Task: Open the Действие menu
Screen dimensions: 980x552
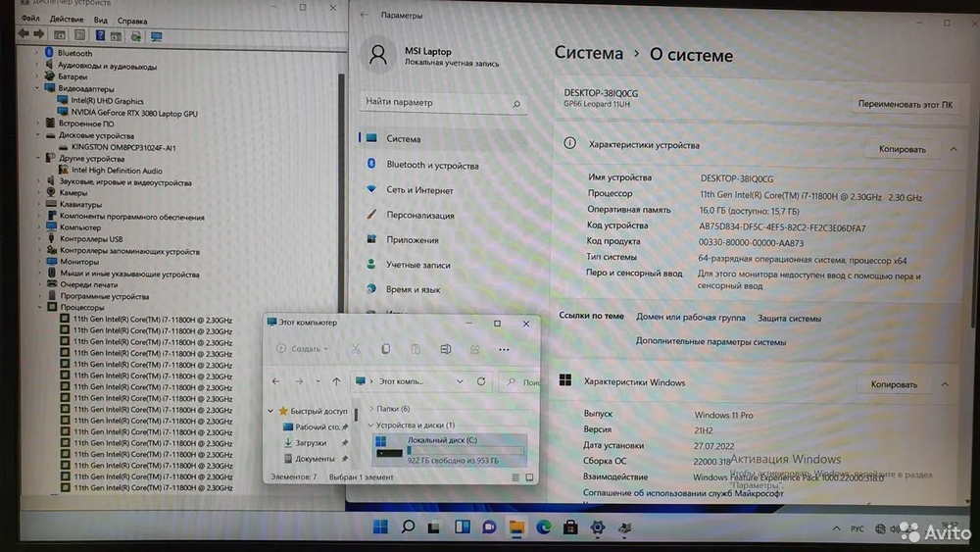Action: (x=67, y=20)
